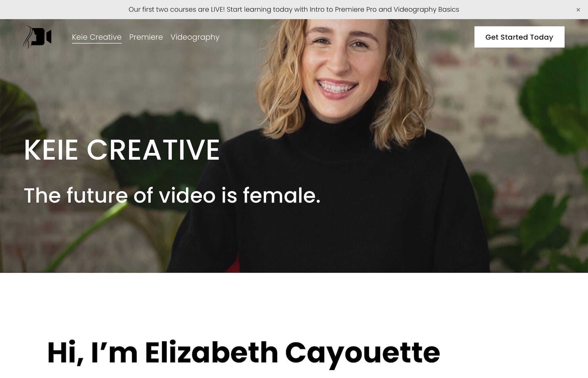
Task: Click the Get Started Today button
Action: coord(519,37)
